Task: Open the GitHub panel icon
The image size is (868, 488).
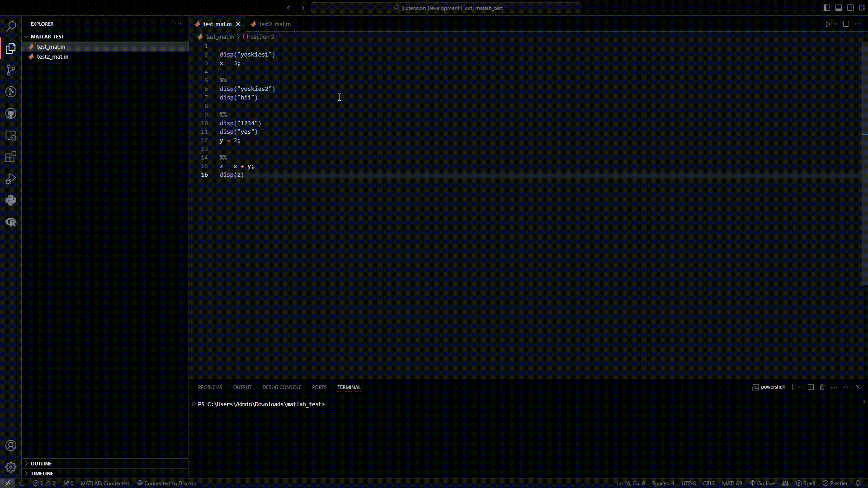Action: pyautogui.click(x=11, y=113)
